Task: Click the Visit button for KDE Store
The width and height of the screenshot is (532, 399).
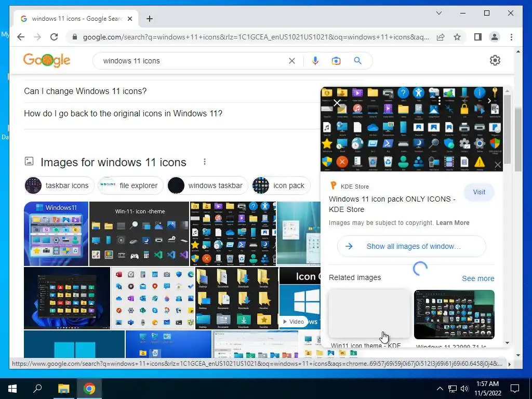Action: coord(479,192)
